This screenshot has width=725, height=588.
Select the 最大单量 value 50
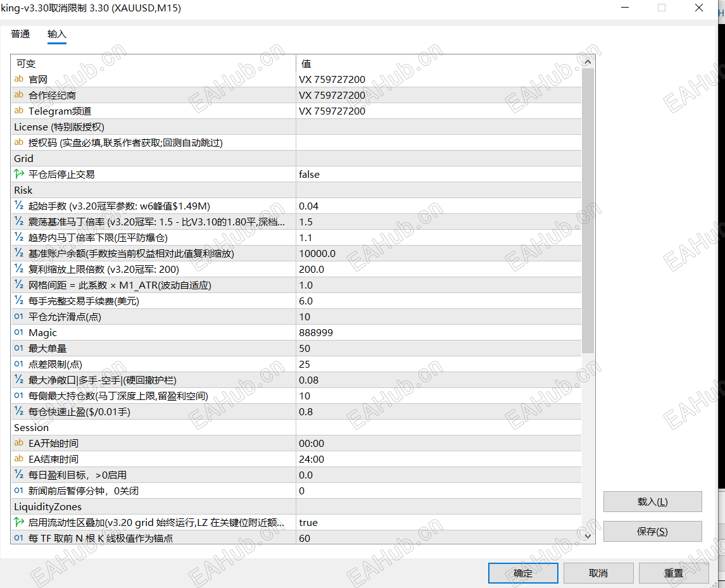[438, 349]
